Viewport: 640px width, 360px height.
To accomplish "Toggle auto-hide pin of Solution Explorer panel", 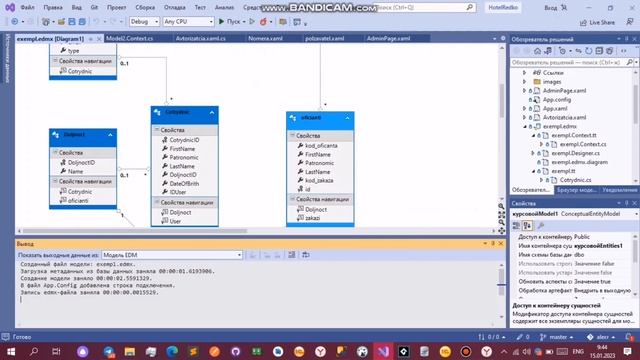I will point(627,39).
